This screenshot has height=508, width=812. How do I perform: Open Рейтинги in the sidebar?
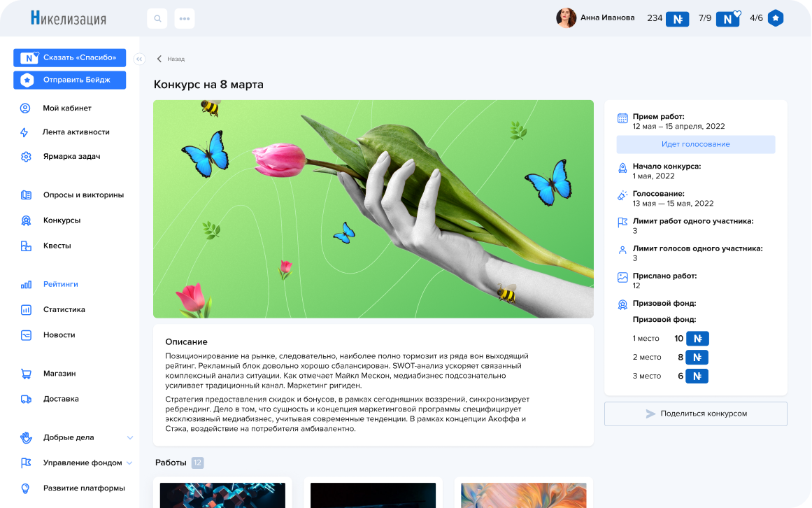click(x=60, y=284)
